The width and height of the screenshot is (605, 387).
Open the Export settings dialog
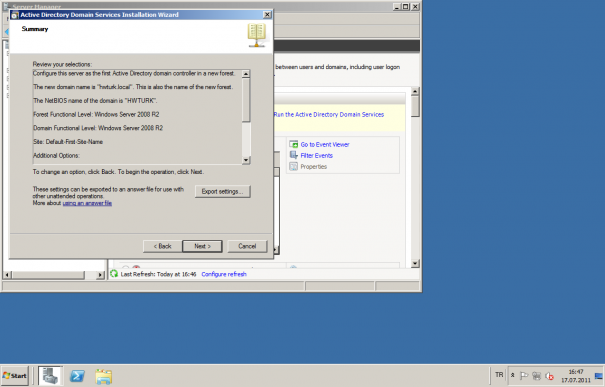click(223, 191)
